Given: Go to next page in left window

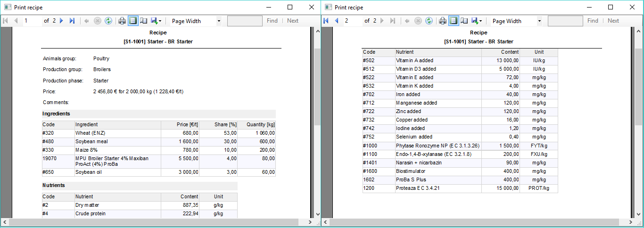Looking at the screenshot, I should point(61,21).
